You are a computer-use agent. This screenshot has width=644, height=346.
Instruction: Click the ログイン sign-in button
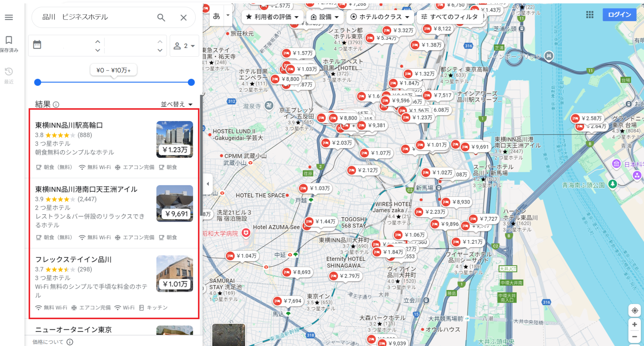(619, 15)
